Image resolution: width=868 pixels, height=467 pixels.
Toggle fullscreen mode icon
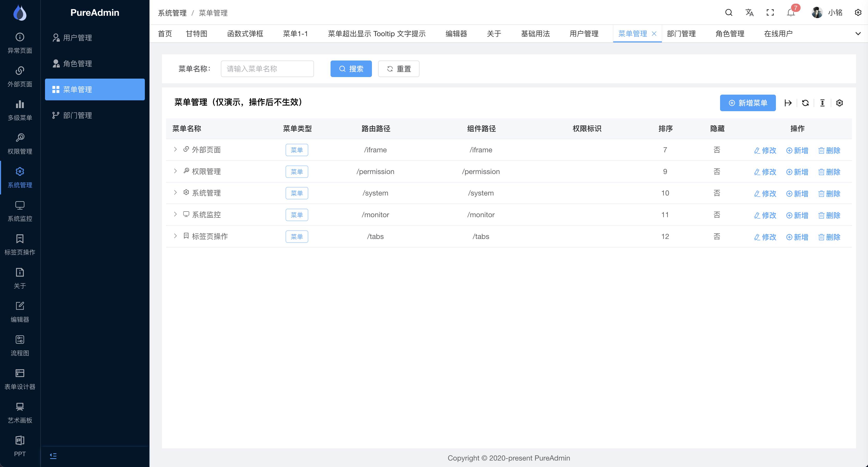click(x=770, y=12)
